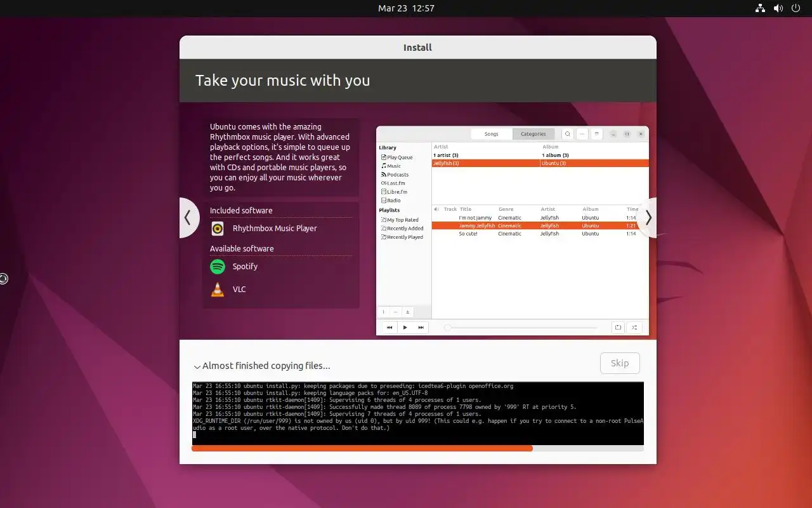
Task: Click the Title column header
Action: tap(466, 209)
